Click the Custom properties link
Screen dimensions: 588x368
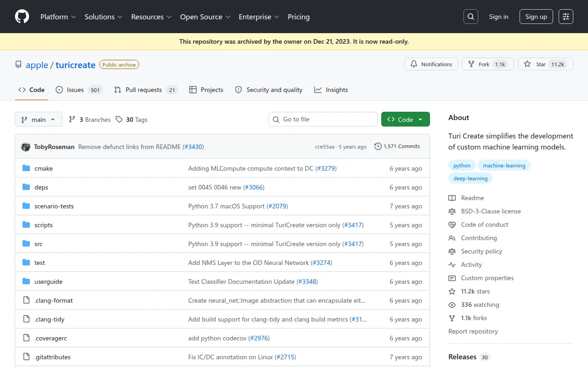[x=487, y=278]
